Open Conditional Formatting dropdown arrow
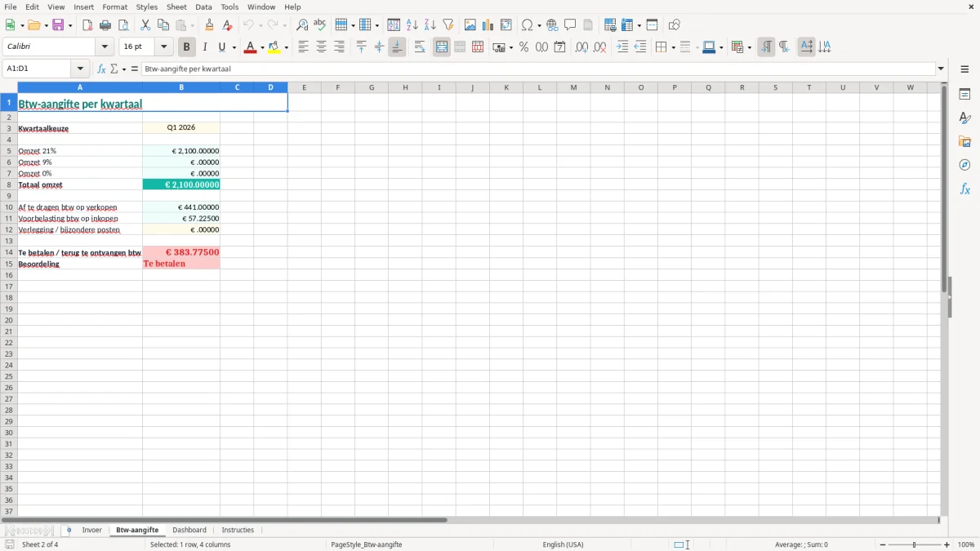980x551 pixels. 749,47
